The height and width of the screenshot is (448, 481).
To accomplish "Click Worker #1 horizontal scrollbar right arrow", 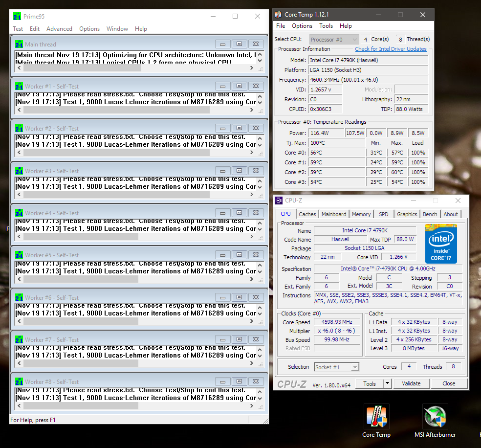I will [252, 110].
